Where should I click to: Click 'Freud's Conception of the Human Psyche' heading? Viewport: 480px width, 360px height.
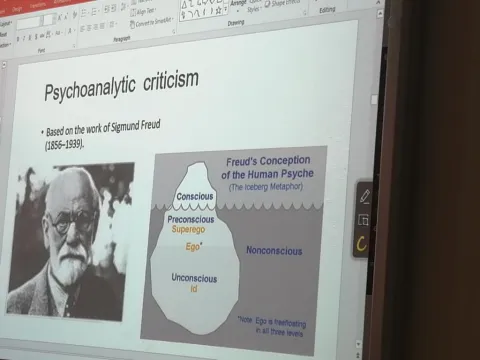[268, 167]
